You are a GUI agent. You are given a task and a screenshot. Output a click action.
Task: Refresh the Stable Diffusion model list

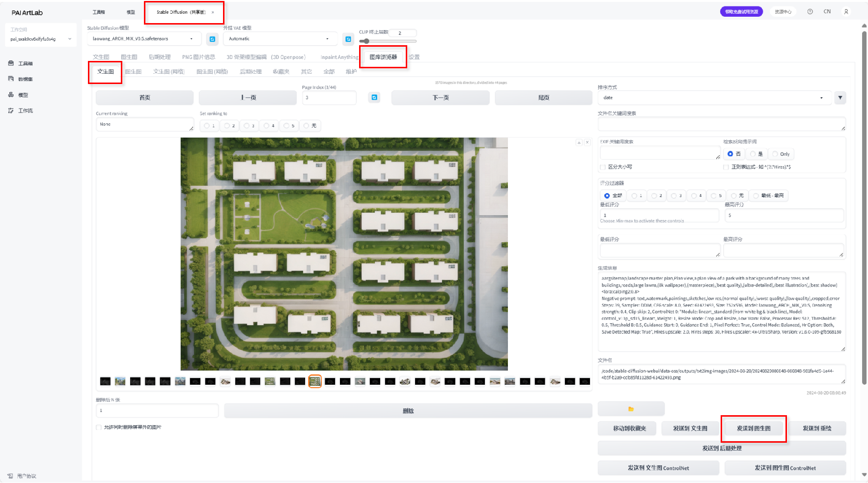212,39
